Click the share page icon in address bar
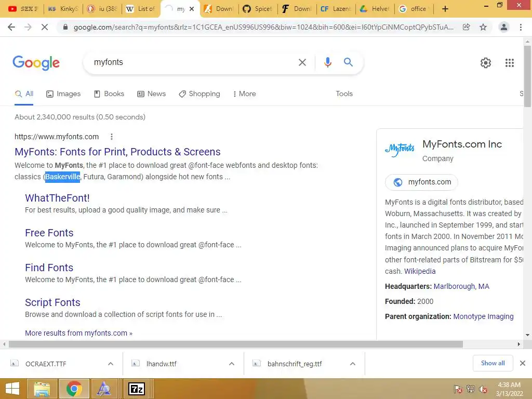 pyautogui.click(x=467, y=27)
